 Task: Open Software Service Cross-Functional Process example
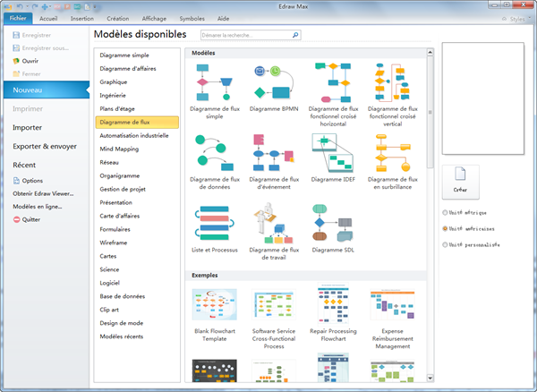click(x=274, y=319)
